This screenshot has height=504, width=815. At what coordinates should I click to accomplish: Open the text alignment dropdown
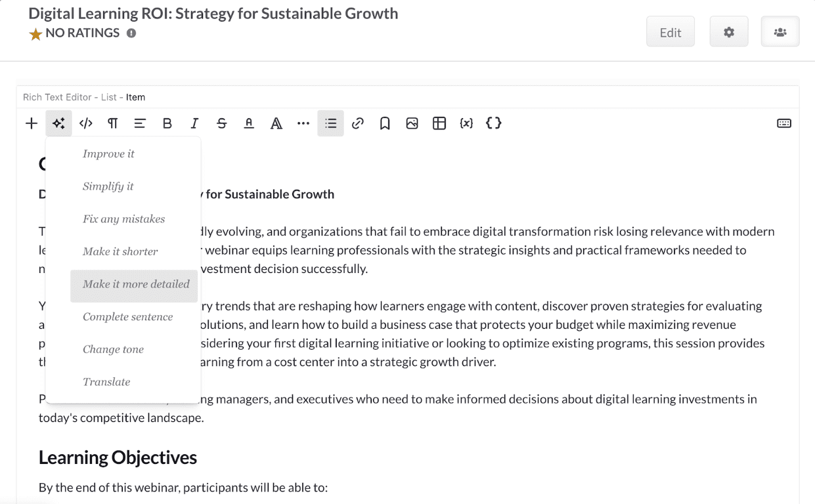(140, 123)
